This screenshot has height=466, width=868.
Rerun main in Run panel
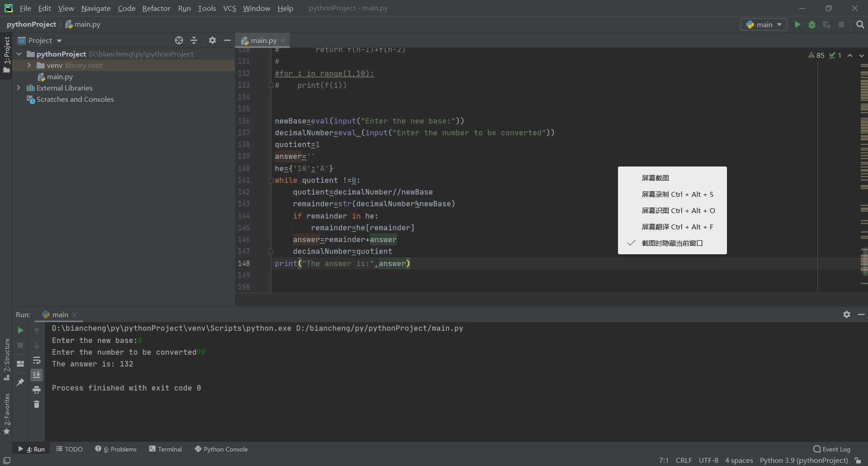tap(20, 330)
